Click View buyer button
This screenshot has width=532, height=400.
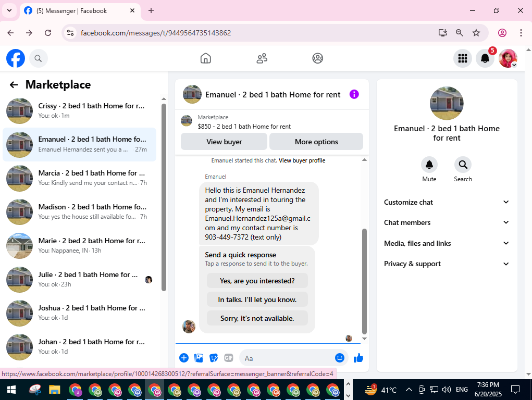[x=224, y=142]
